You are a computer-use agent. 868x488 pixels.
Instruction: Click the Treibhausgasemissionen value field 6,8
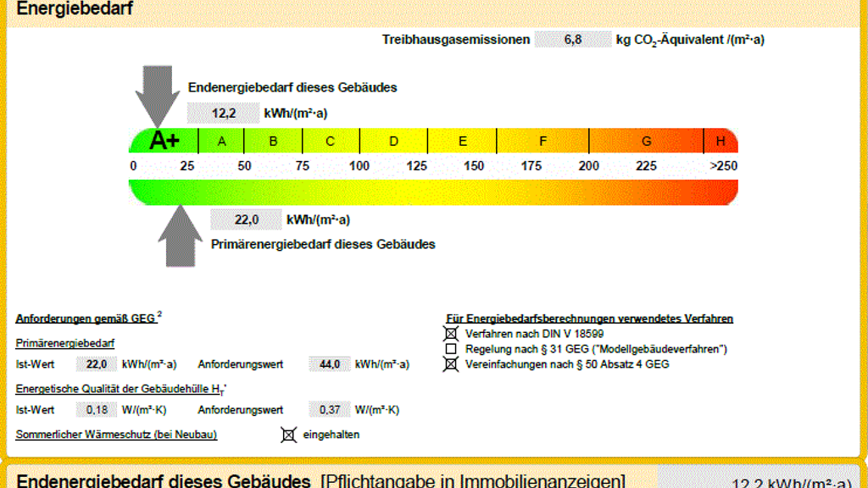(x=572, y=40)
